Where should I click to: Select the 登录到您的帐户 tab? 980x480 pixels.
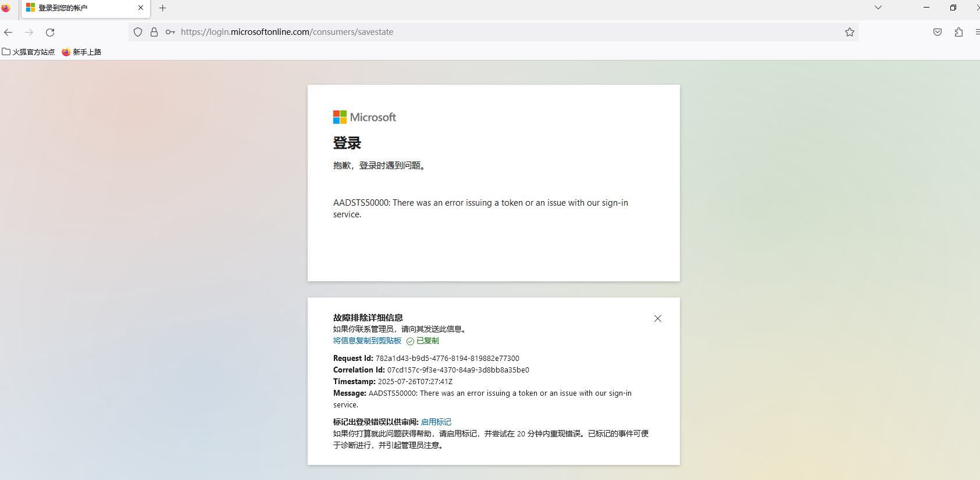pos(85,8)
